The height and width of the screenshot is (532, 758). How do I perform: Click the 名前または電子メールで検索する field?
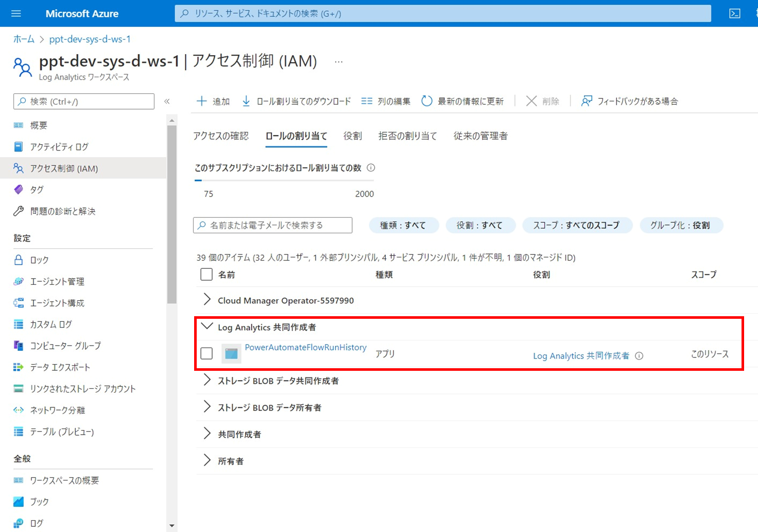(x=273, y=225)
